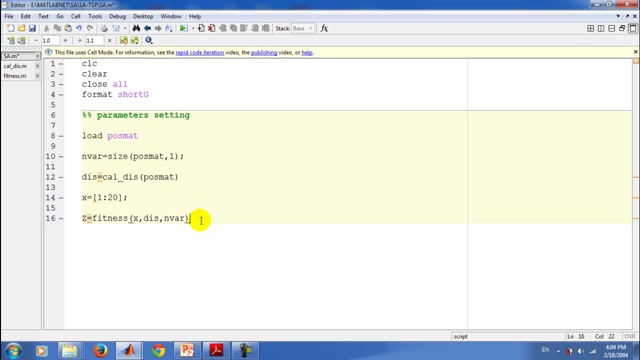The image size is (640, 360).
Task: Open the Cell menu
Action: 76,16
